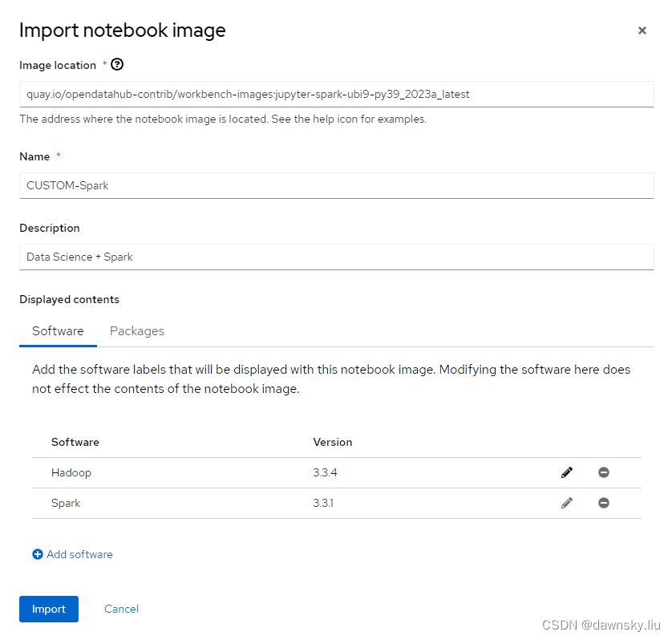Select the Software tab

click(58, 330)
